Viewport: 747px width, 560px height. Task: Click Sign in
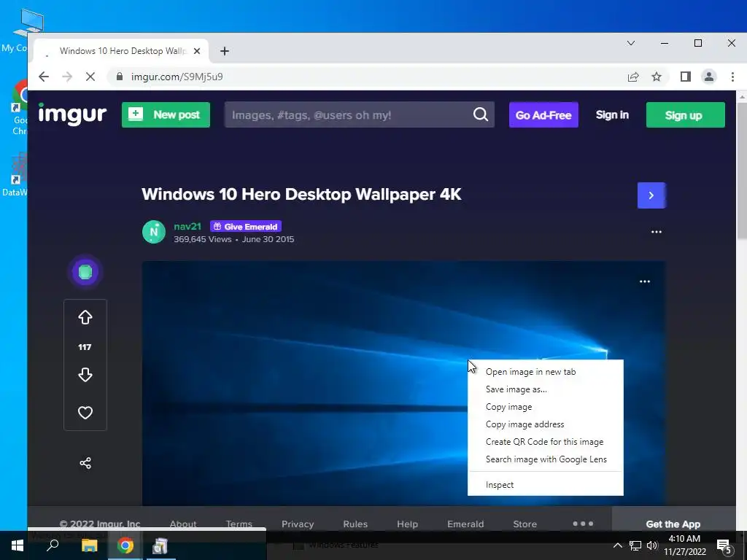tap(612, 114)
